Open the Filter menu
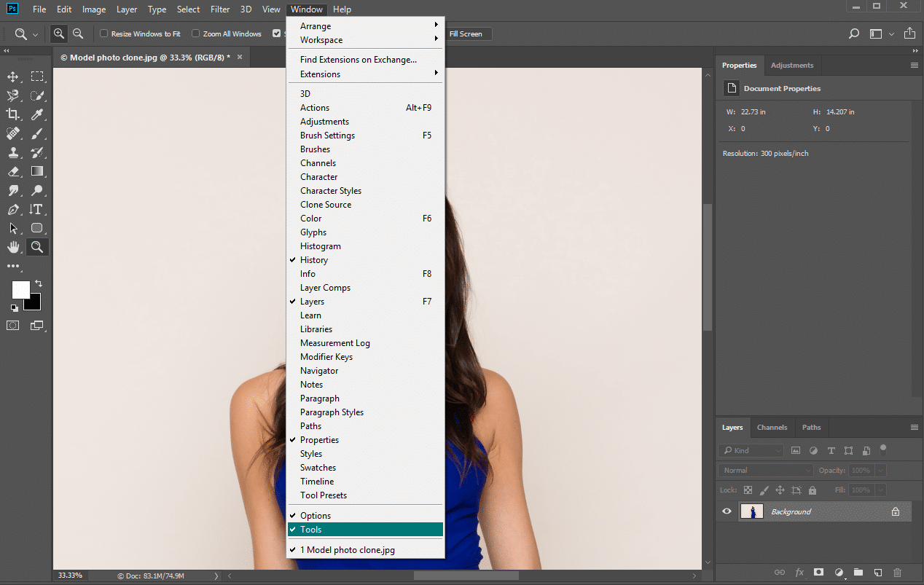This screenshot has height=585, width=924. 219,9
